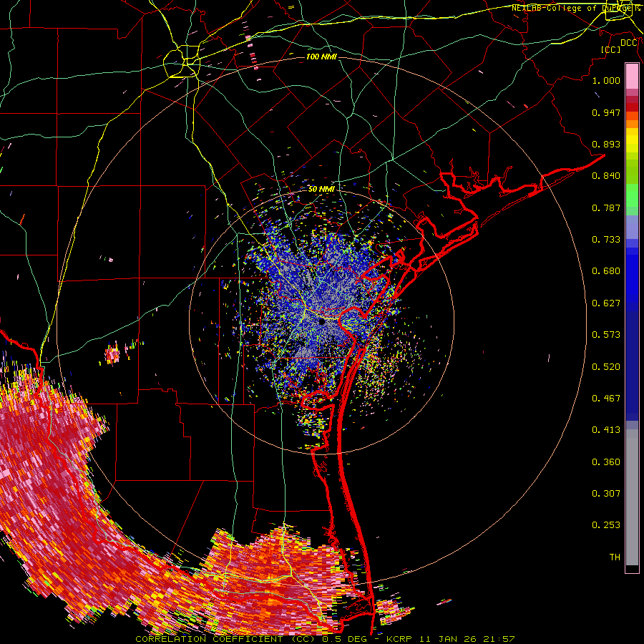This screenshot has height=644, width=644.
Task: Click the black radar site dot at center
Action: 322,322
